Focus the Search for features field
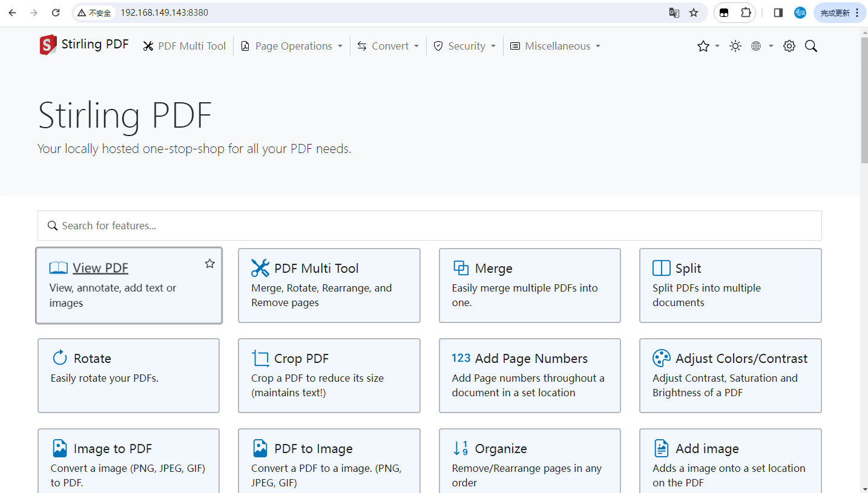The width and height of the screenshot is (868, 493). click(x=430, y=226)
